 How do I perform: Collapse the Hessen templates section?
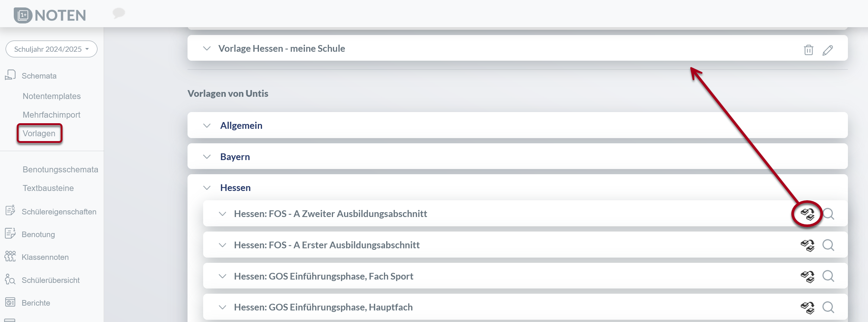click(x=207, y=188)
